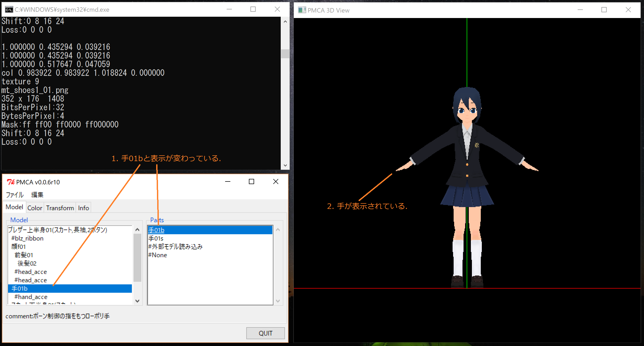
Task: Maximize the cmd.exe window
Action: tap(253, 9)
